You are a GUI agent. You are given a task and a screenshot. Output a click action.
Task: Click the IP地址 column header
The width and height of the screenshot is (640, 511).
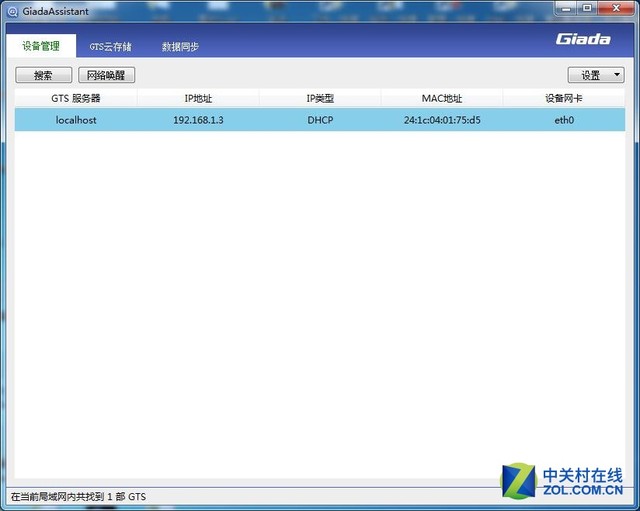[198, 98]
